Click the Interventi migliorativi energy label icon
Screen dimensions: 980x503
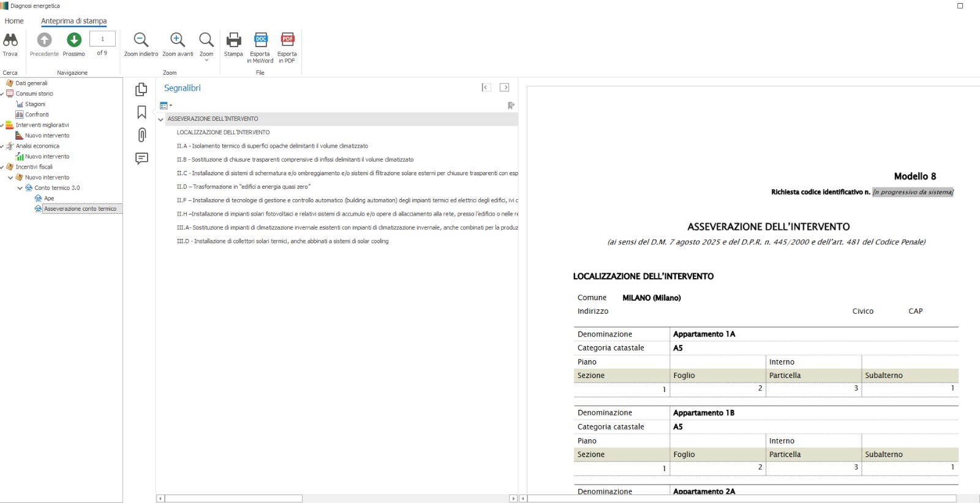(x=10, y=125)
